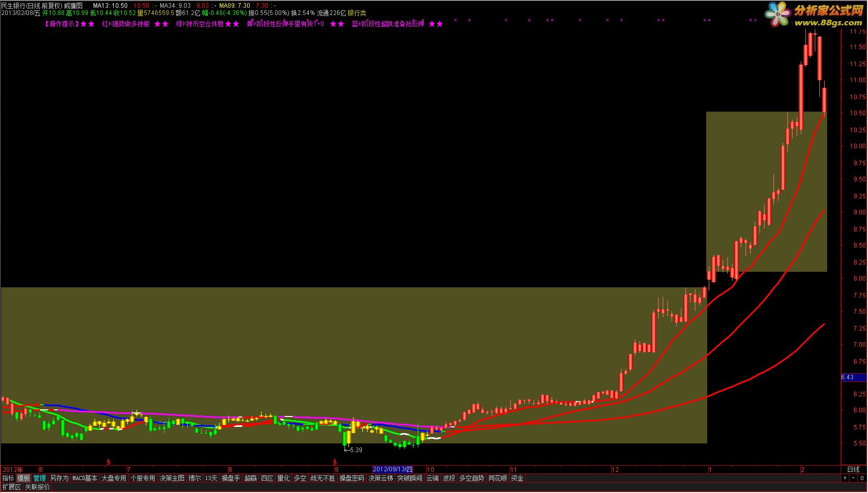Select the 量化 template
The image size is (868, 493).
click(x=283, y=478)
